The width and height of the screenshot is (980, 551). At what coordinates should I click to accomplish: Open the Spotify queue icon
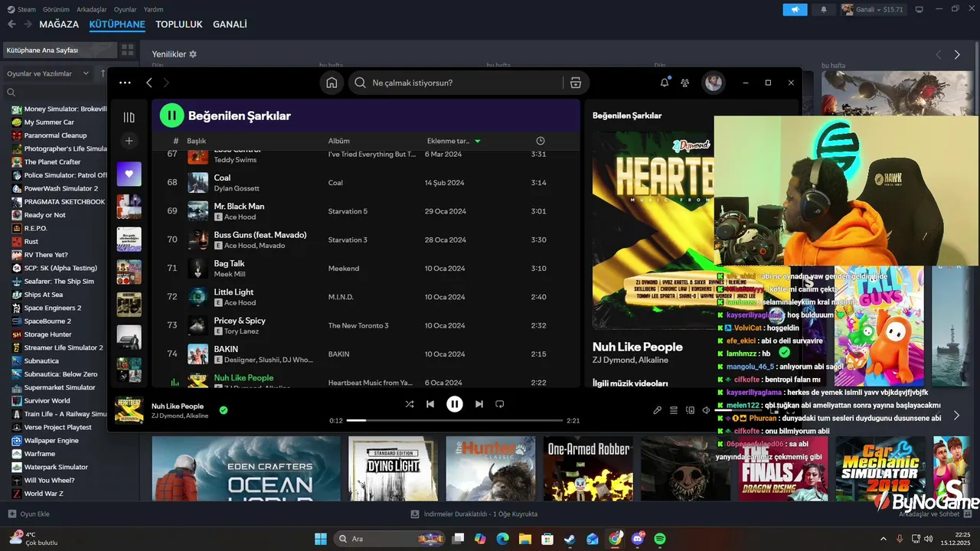674,410
